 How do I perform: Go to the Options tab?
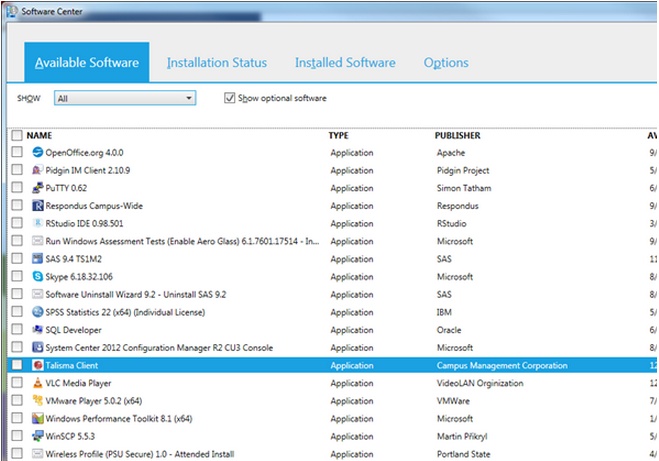446,62
